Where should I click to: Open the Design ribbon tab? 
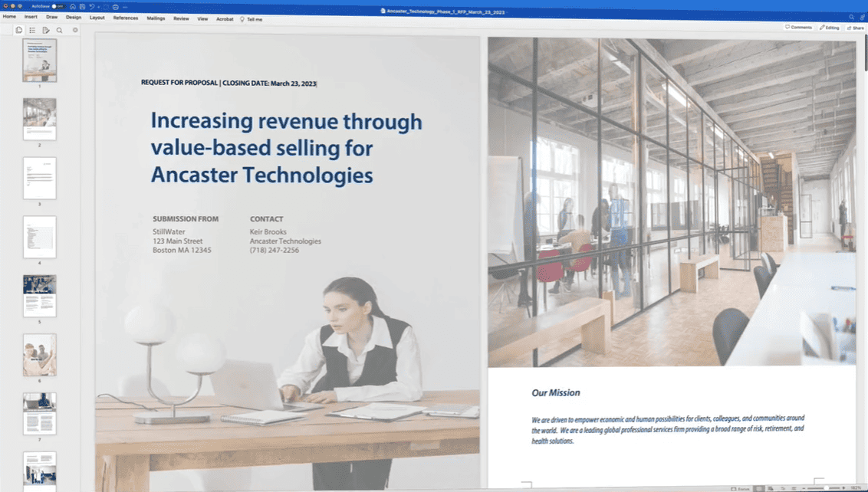tap(74, 17)
